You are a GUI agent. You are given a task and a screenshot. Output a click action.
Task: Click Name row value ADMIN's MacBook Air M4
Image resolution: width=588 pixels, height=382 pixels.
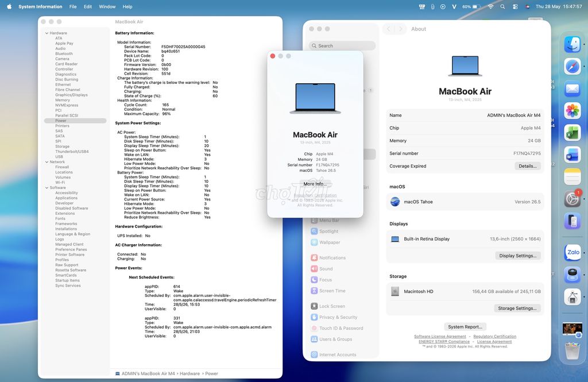pos(514,115)
